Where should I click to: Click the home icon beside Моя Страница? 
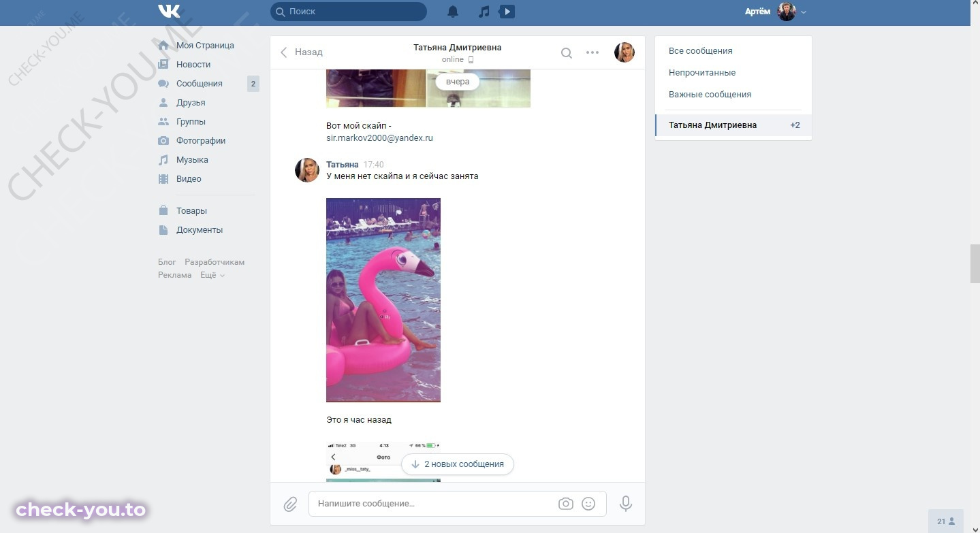coord(163,46)
